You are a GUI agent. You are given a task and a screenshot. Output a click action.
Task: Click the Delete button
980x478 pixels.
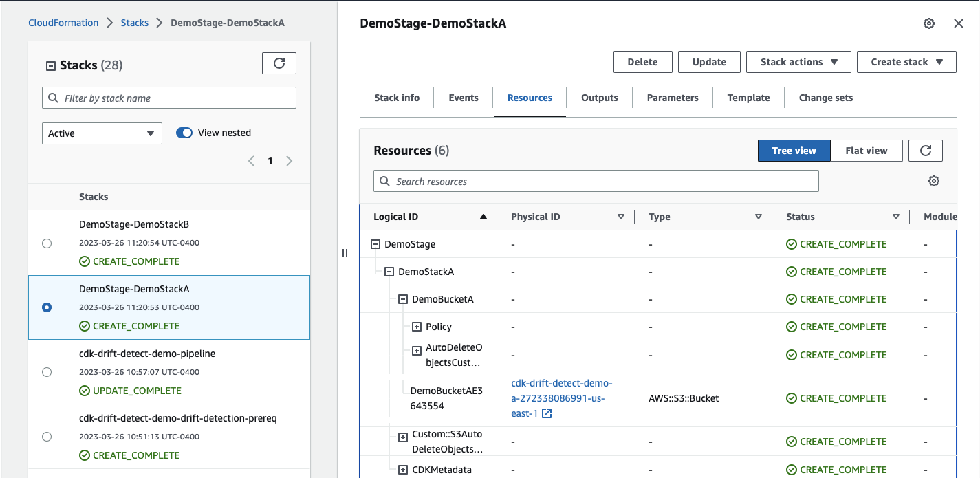642,61
